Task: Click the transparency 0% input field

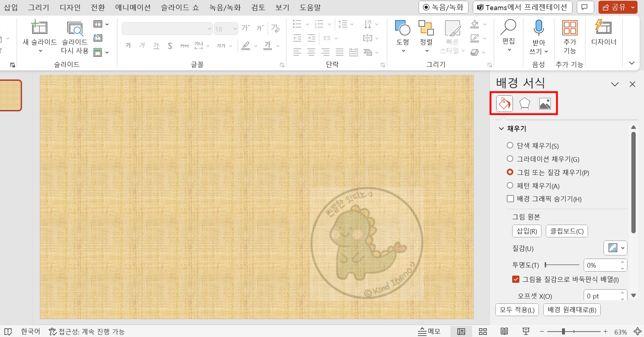Action: [x=601, y=265]
